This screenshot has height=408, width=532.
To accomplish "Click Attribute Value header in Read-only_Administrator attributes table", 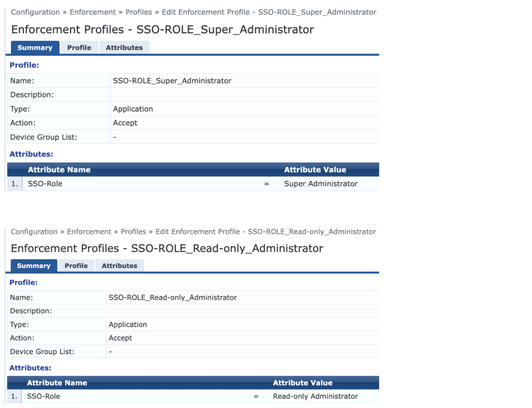I will pyautogui.click(x=302, y=383).
